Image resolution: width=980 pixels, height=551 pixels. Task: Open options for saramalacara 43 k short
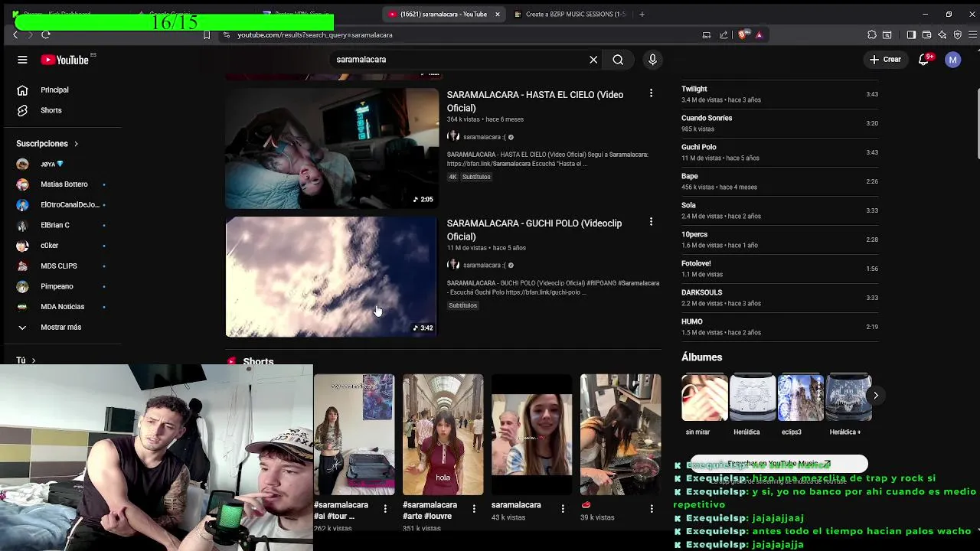coord(563,508)
